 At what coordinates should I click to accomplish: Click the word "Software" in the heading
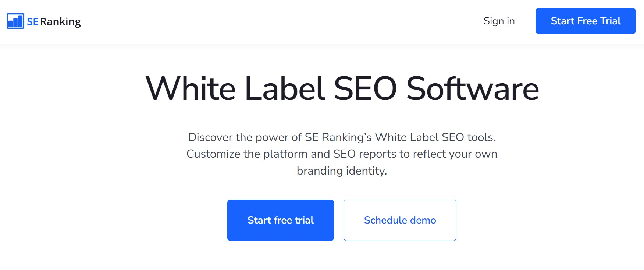473,88
